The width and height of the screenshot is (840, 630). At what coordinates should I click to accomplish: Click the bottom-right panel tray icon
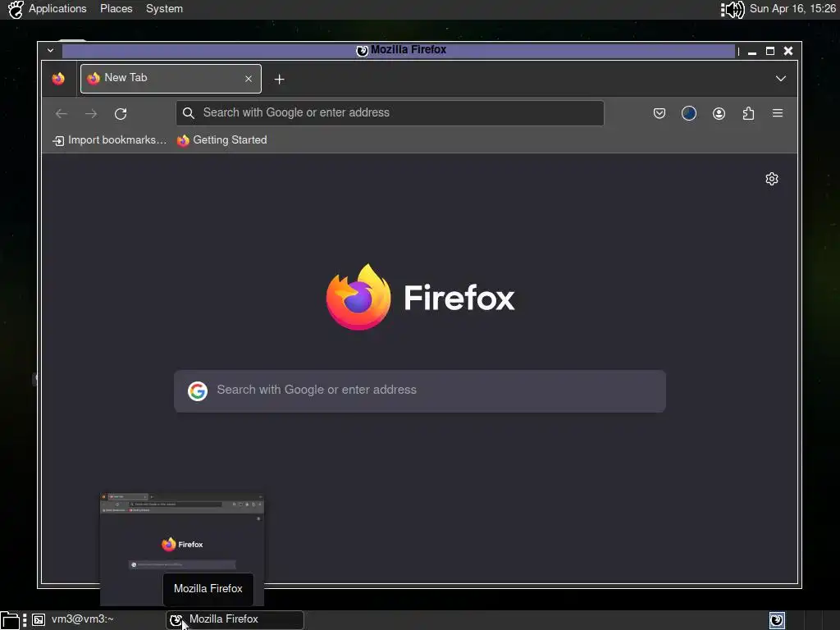click(x=777, y=620)
